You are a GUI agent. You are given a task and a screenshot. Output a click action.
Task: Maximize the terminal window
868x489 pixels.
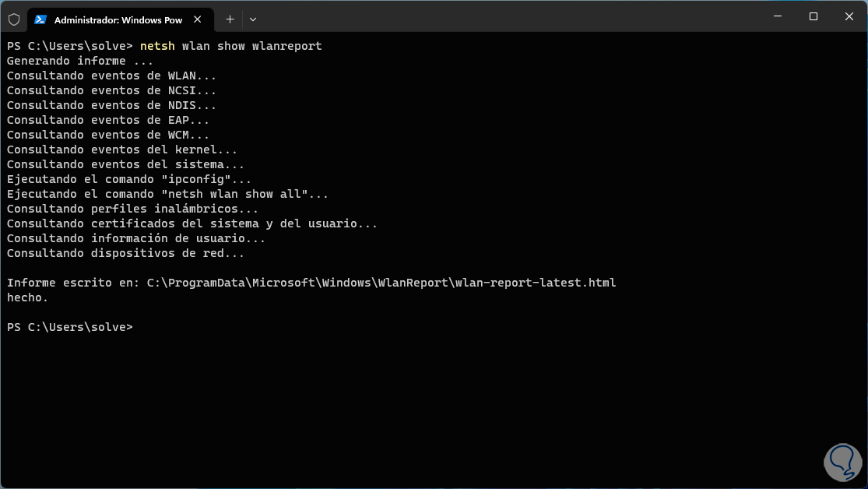813,16
